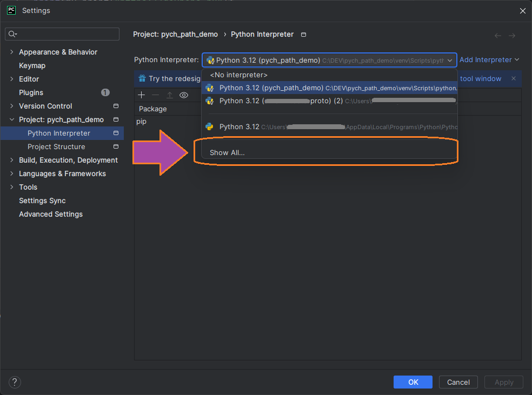The height and width of the screenshot is (395, 532).
Task: Select Python 3.12 (pych_path_demo) in dropdown list
Action: 329,88
